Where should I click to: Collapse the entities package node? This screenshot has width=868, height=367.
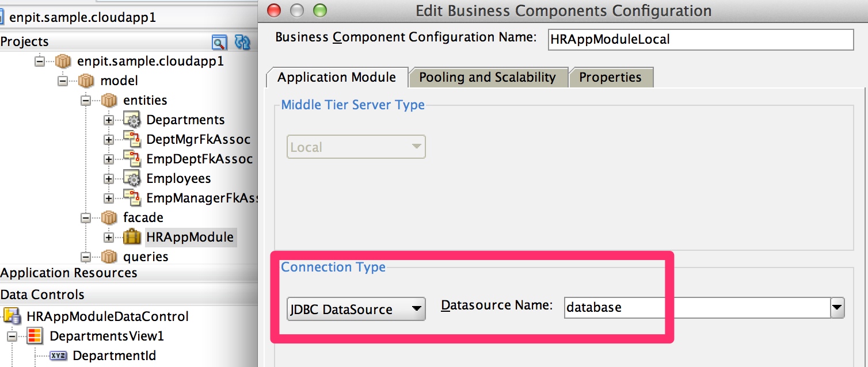tap(85, 100)
